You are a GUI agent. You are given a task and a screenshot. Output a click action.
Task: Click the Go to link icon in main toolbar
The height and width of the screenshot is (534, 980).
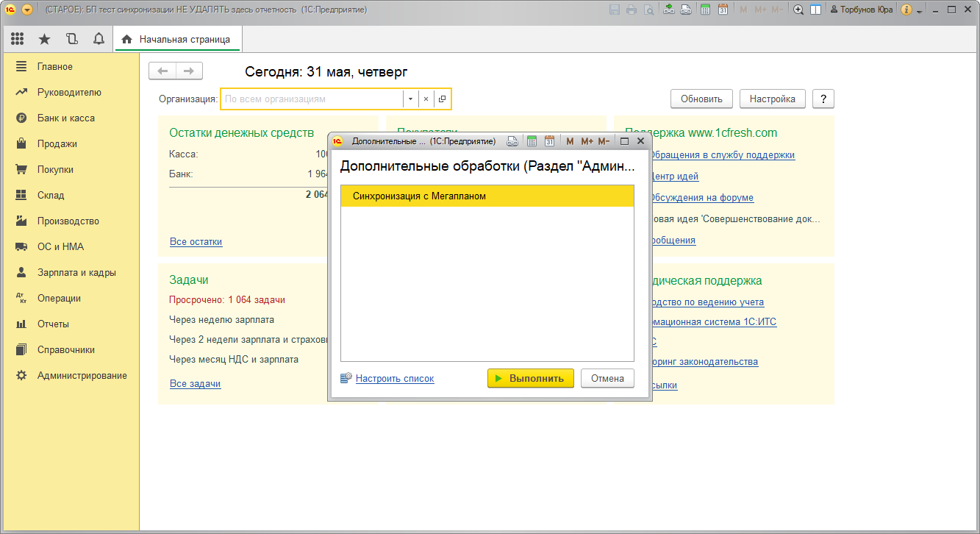point(686,10)
